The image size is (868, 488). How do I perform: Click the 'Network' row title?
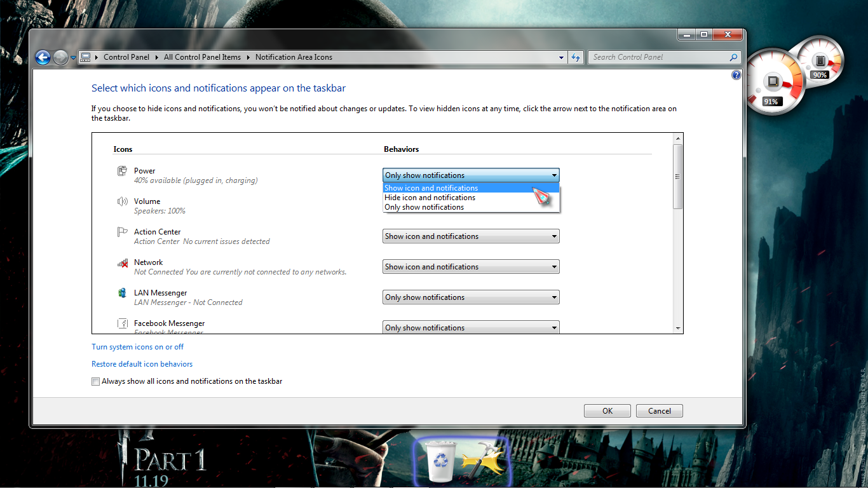coord(149,262)
